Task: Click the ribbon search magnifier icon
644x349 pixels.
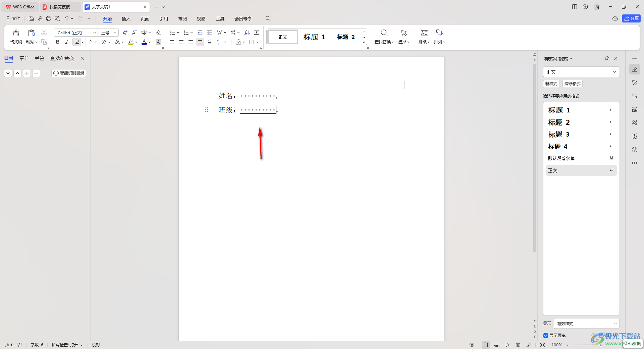Action: click(268, 19)
